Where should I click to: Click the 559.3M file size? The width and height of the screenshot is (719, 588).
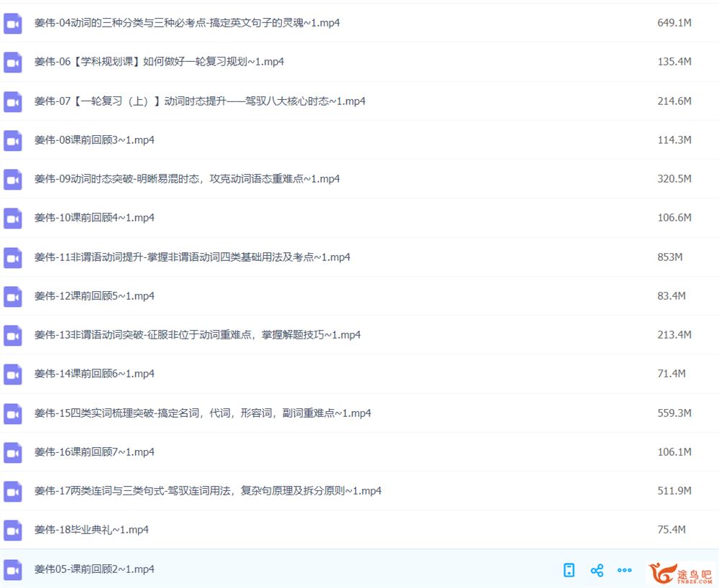click(674, 413)
